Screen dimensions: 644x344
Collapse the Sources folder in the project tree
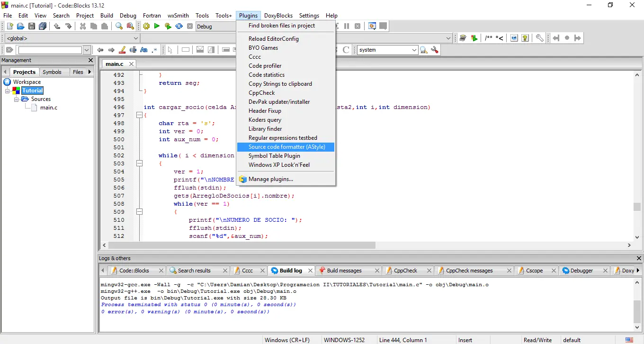click(x=17, y=99)
